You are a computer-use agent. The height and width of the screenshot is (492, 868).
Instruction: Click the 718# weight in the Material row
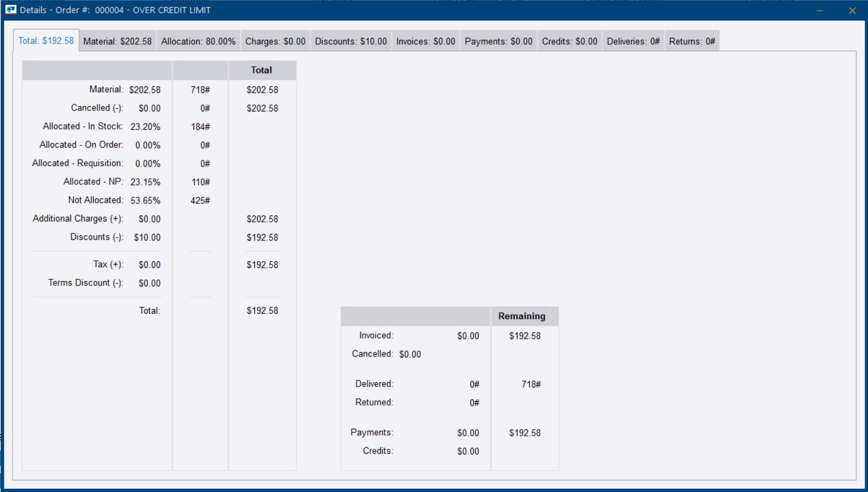pos(200,90)
